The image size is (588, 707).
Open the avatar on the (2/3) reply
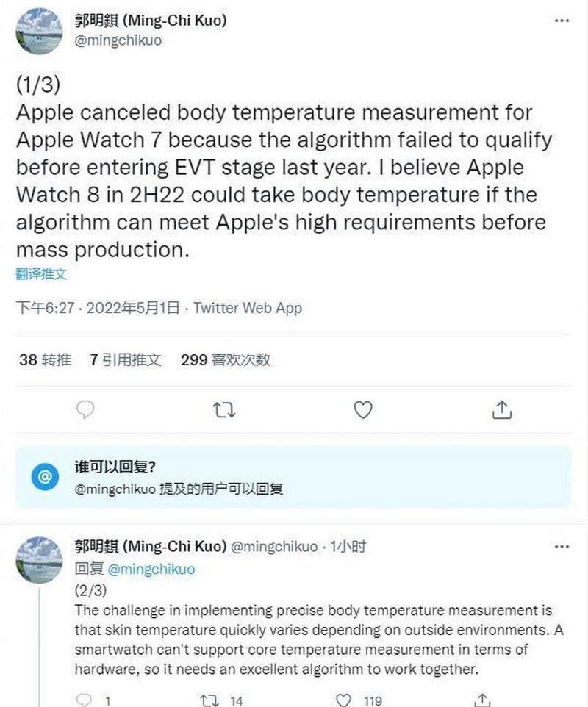coord(40,559)
